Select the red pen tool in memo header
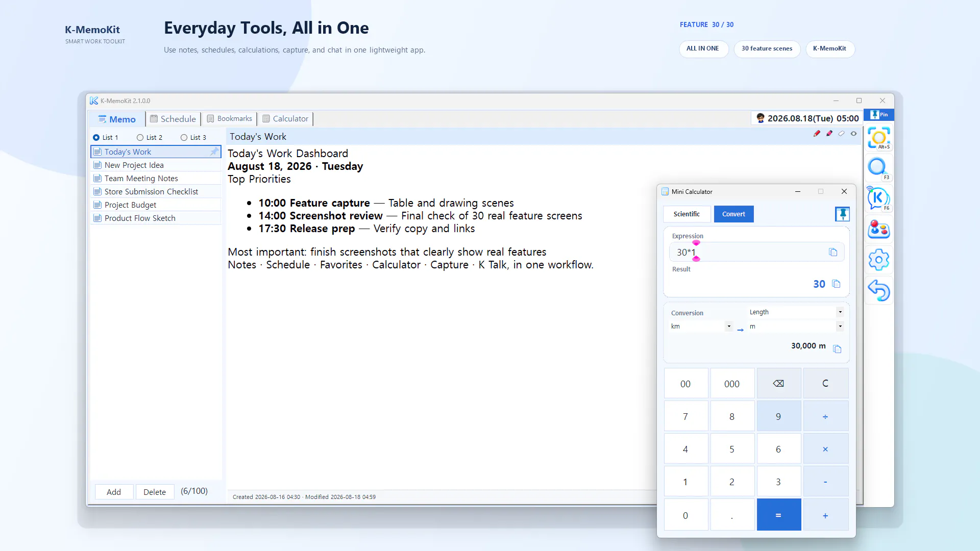The width and height of the screenshot is (980, 551). point(817,134)
